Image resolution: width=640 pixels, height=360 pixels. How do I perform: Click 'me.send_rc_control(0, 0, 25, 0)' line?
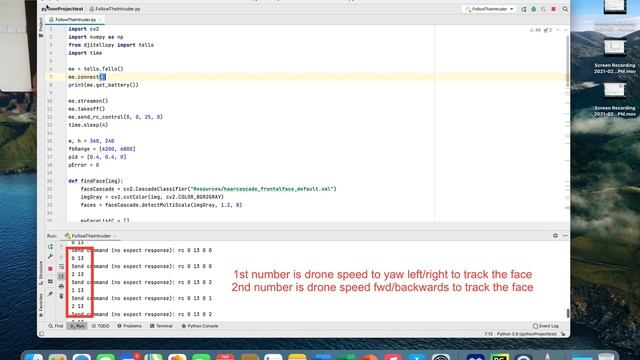[116, 117]
